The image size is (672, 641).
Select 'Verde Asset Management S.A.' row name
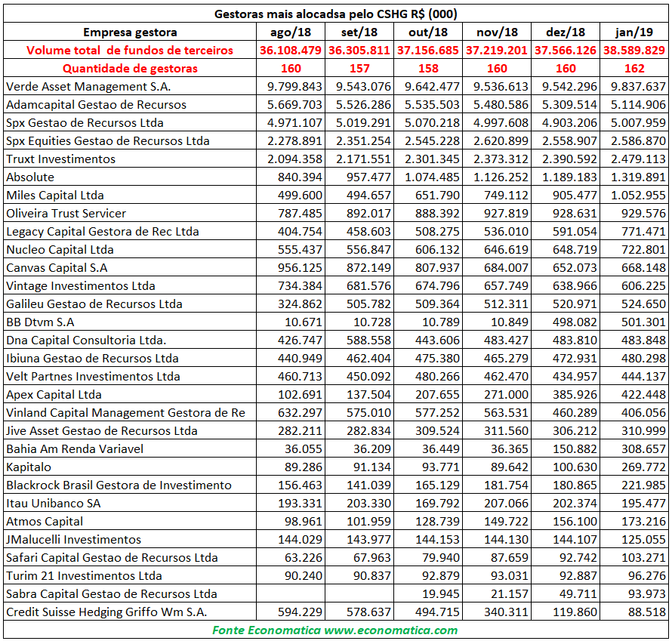point(88,87)
